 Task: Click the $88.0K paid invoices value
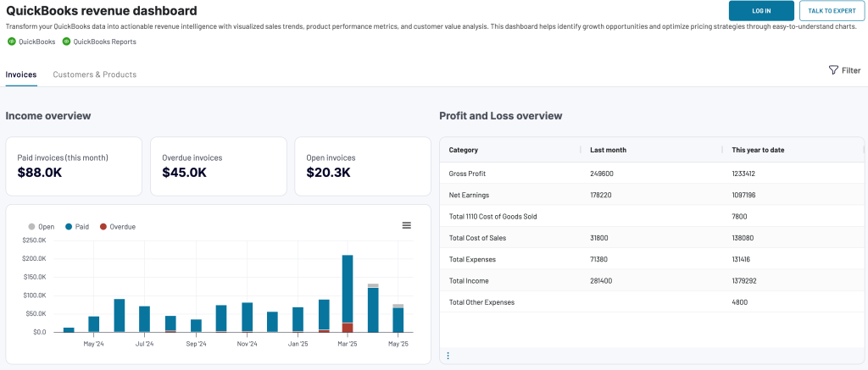40,173
